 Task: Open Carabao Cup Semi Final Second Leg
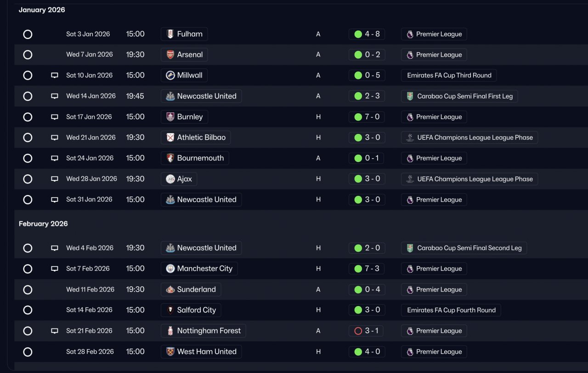pyautogui.click(x=469, y=248)
